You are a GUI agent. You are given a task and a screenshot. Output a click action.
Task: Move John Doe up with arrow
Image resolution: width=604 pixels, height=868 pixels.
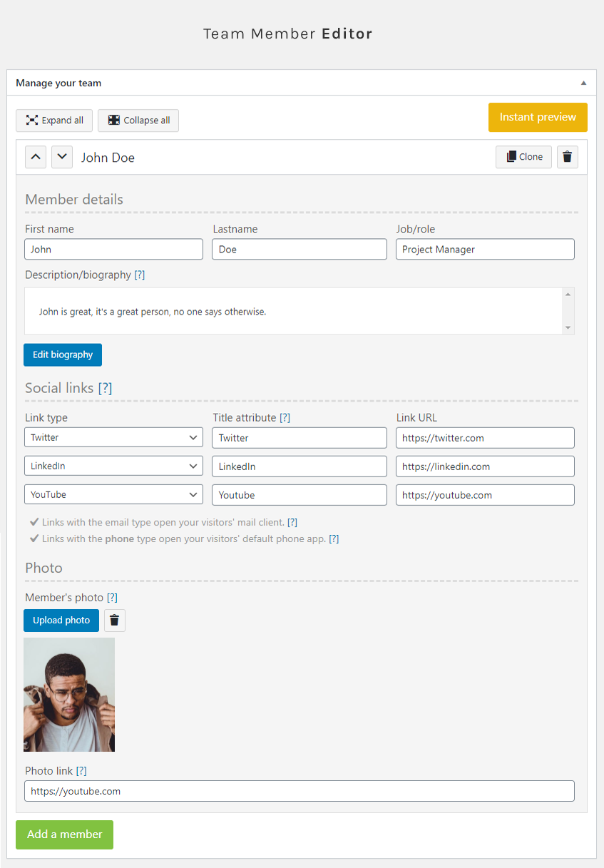pyautogui.click(x=36, y=157)
